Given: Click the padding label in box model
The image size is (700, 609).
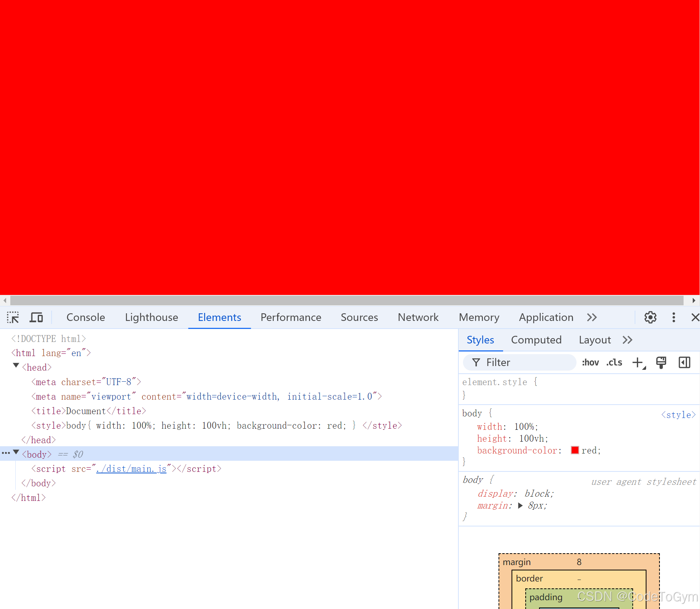Looking at the screenshot, I should pos(546,597).
